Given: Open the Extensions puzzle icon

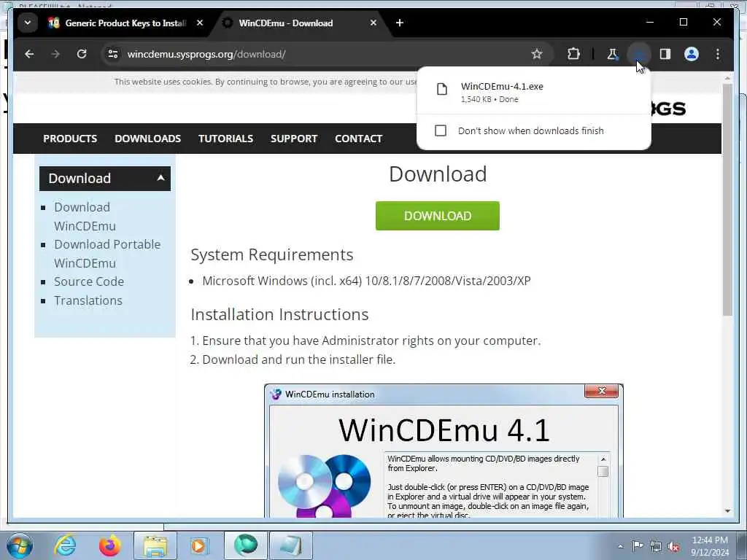Looking at the screenshot, I should tap(573, 54).
